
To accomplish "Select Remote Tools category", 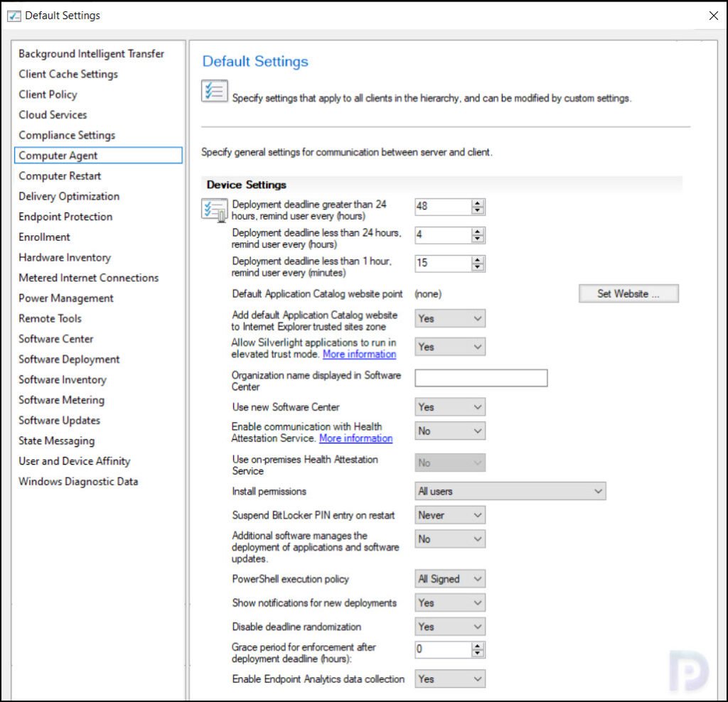I will pyautogui.click(x=50, y=319).
